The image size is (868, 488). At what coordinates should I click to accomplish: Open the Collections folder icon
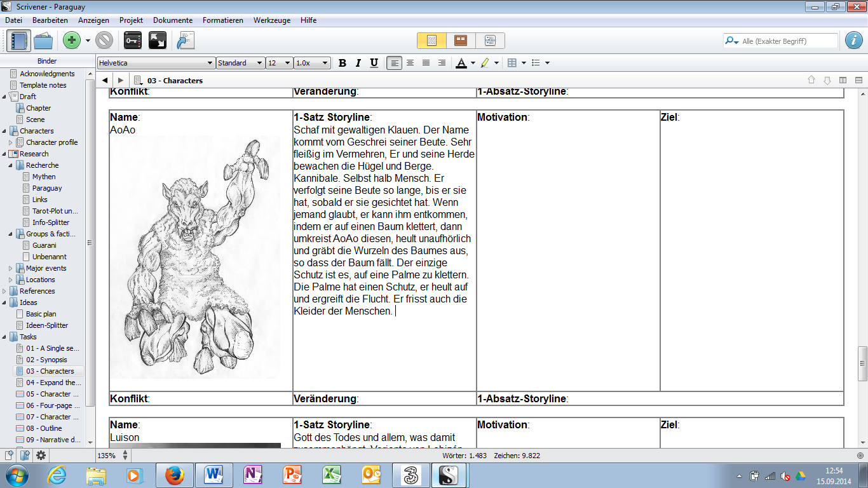click(x=43, y=41)
